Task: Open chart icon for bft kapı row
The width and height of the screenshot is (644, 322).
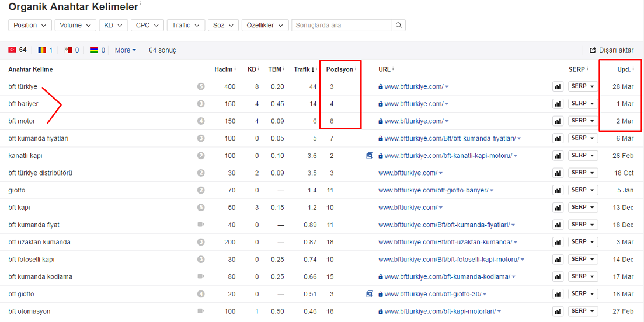Action: pyautogui.click(x=558, y=208)
